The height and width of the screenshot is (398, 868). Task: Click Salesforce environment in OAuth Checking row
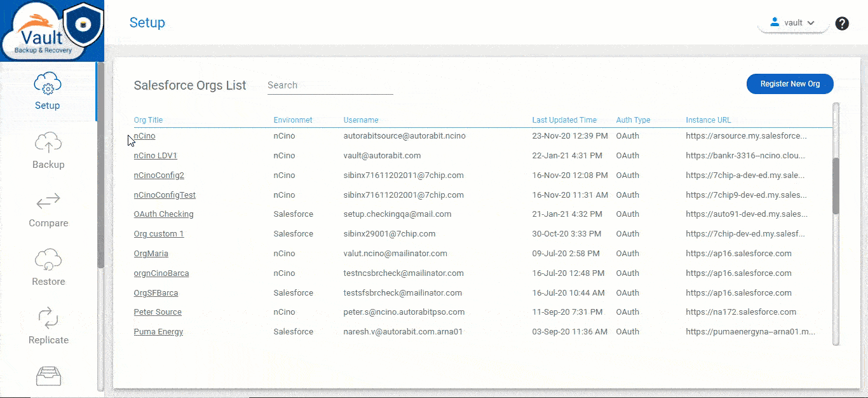(293, 214)
